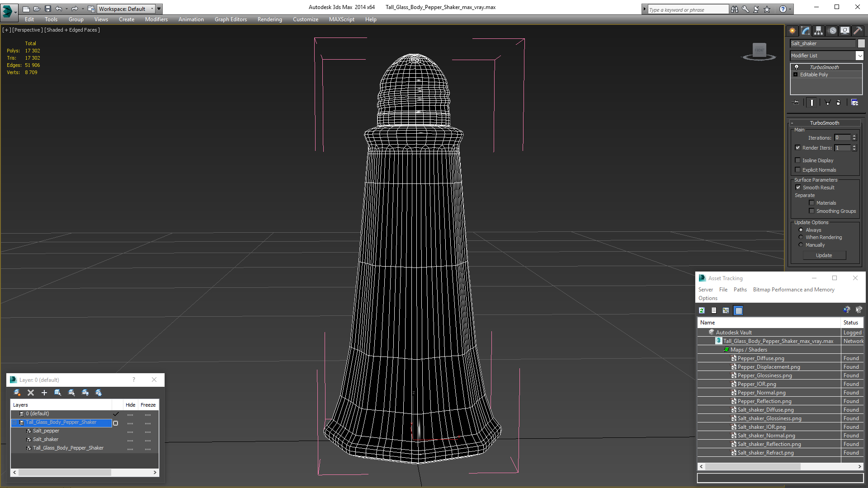The height and width of the screenshot is (488, 868).
Task: Enable Isoline Display checkbox
Action: coord(798,160)
